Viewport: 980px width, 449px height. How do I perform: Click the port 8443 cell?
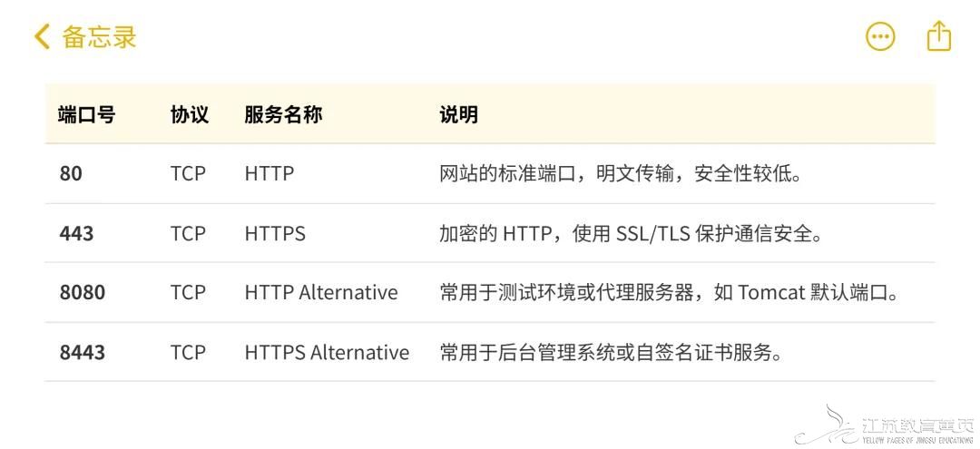click(83, 352)
